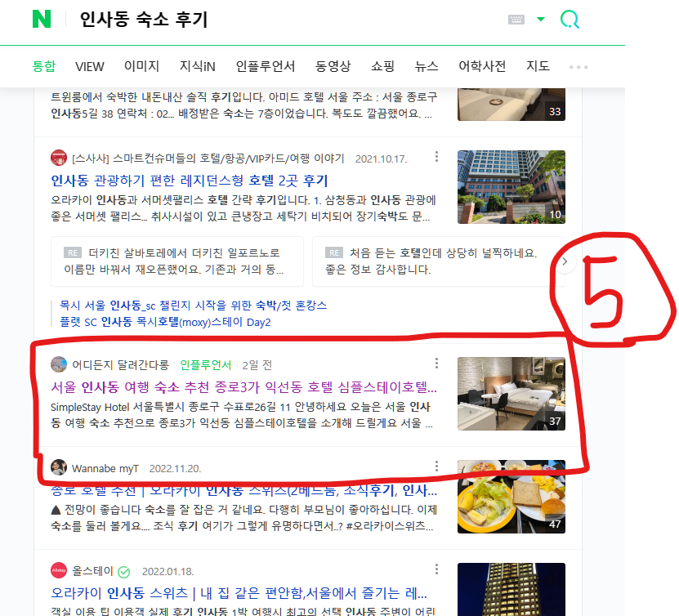679x616 pixels.
Task: Open the 목시 서울 인사동_sc 챌린지 link
Action: point(193,306)
